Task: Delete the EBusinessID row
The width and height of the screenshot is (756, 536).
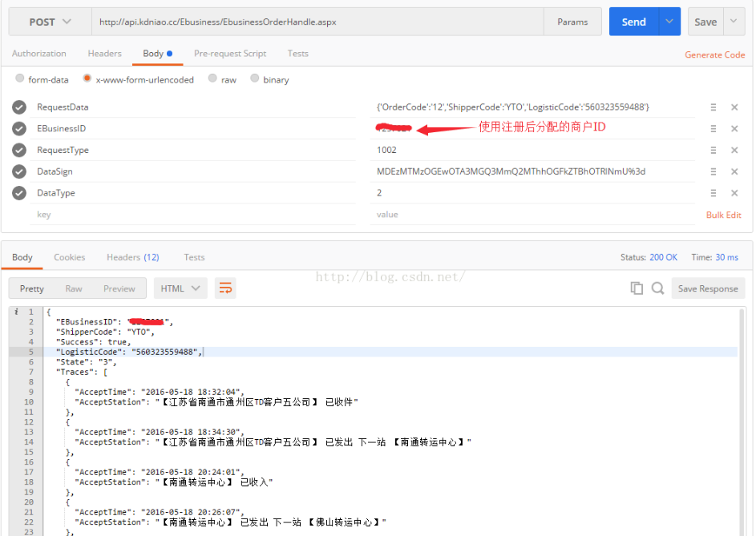Action: click(734, 129)
